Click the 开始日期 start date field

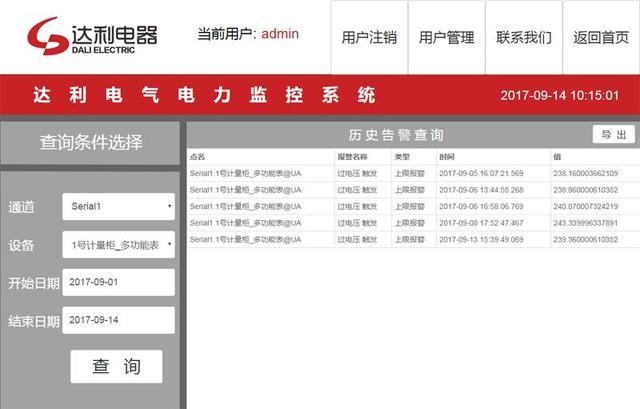[x=118, y=283]
